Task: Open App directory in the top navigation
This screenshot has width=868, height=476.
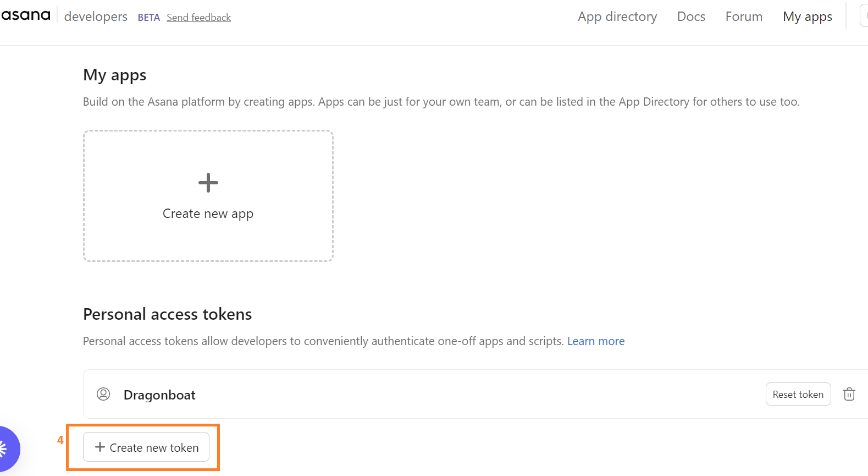Action: 617,17
